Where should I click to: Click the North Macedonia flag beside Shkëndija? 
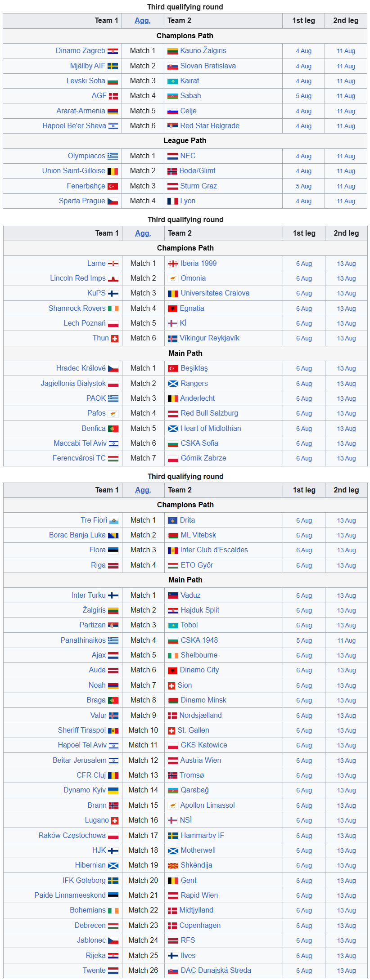[x=173, y=865]
